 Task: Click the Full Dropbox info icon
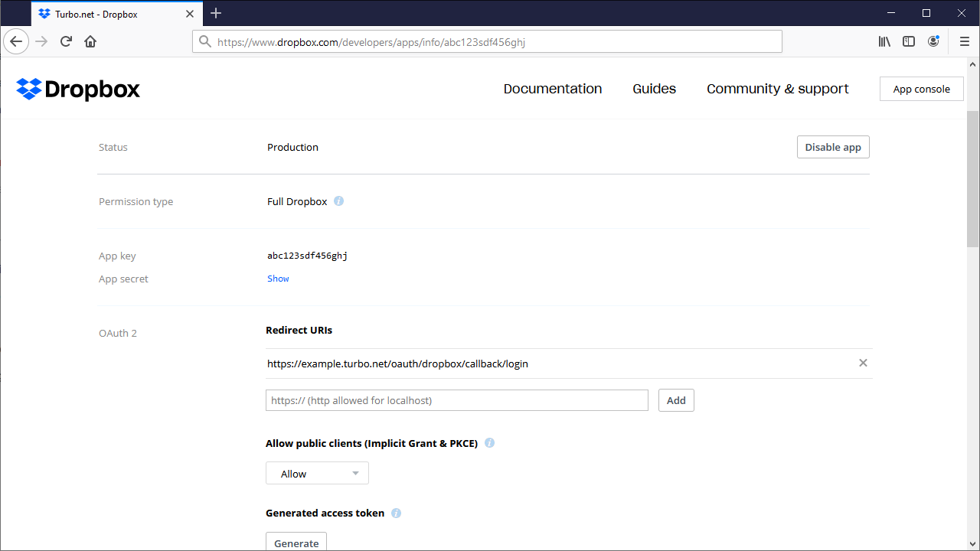pos(338,201)
